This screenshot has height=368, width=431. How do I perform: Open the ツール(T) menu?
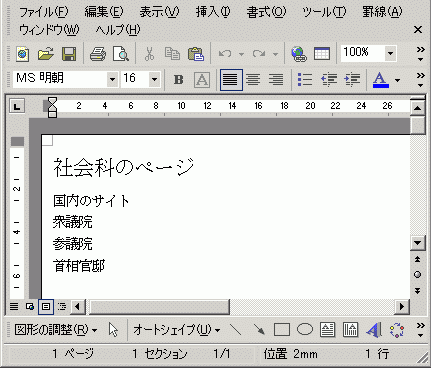click(x=324, y=12)
